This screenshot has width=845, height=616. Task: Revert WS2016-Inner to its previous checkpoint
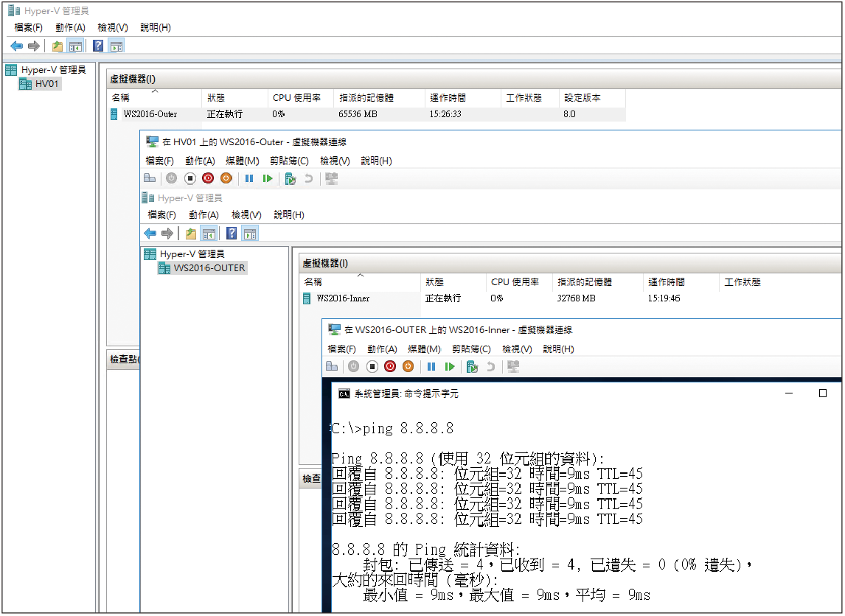[491, 366]
